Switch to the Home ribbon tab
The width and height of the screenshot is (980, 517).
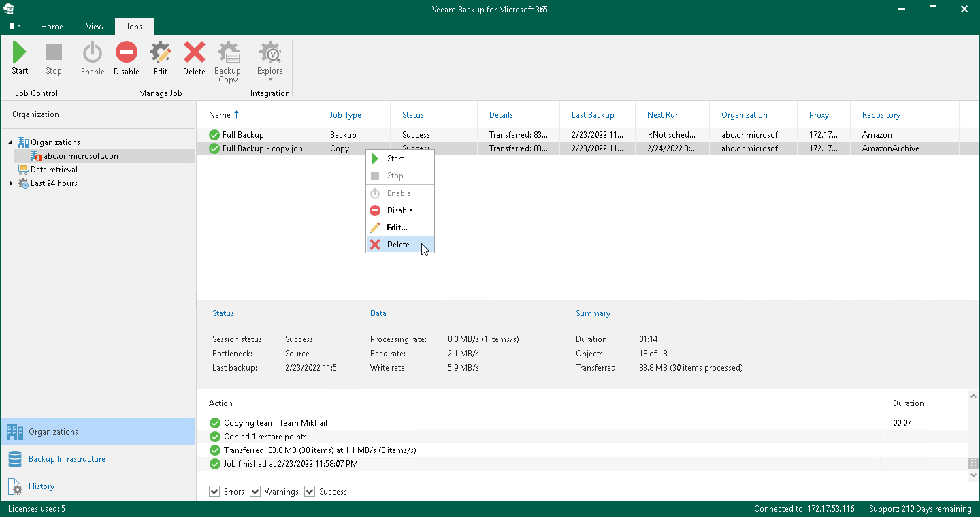click(52, 27)
